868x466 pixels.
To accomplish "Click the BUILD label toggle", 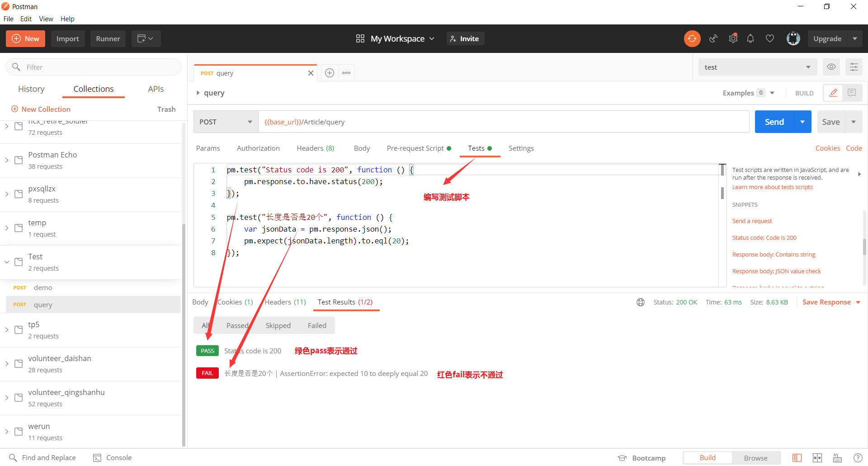I will [804, 93].
